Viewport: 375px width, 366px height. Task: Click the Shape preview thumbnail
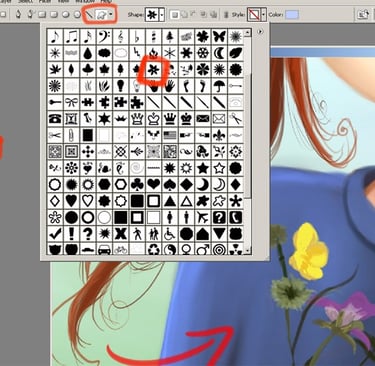[x=152, y=15]
